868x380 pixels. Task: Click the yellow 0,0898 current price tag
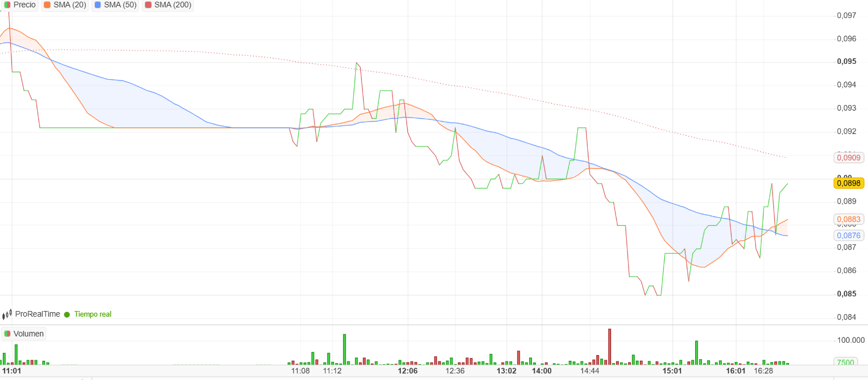[x=848, y=183]
